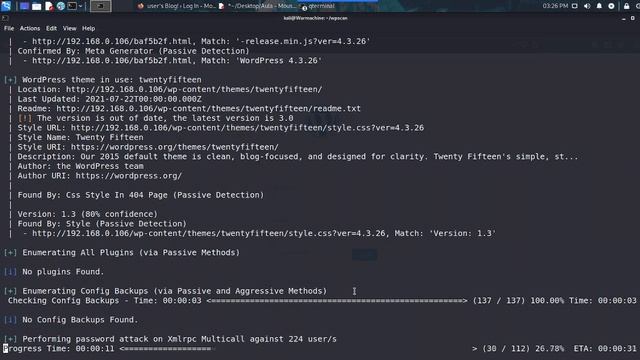Click the show desktop panel icon
Viewport: 640px width, 360px height.
pyautogui.click(x=24, y=6)
